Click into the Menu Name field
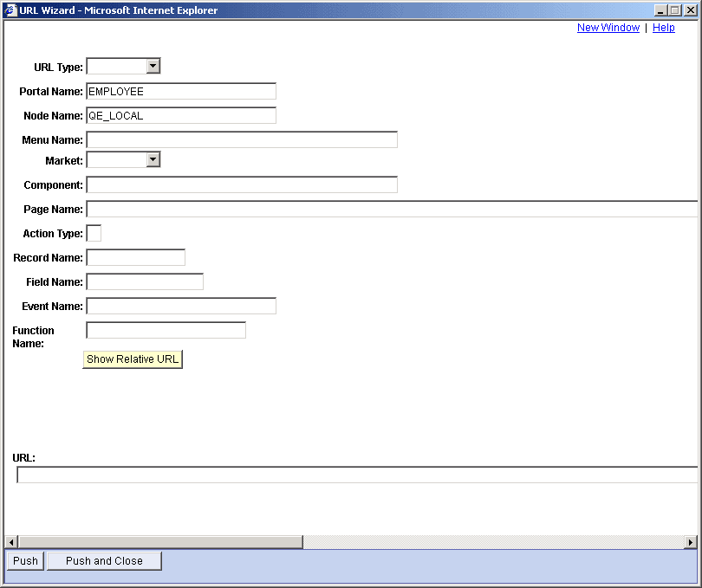This screenshot has height=588, width=702. click(241, 139)
